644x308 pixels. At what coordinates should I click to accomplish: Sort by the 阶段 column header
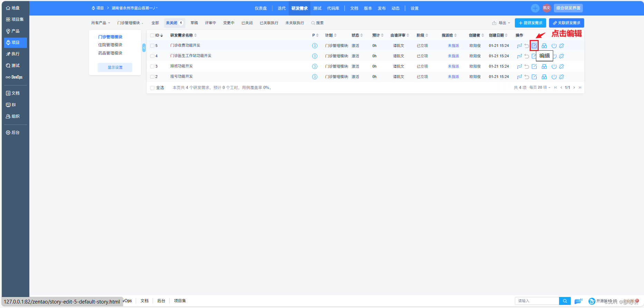[422, 35]
